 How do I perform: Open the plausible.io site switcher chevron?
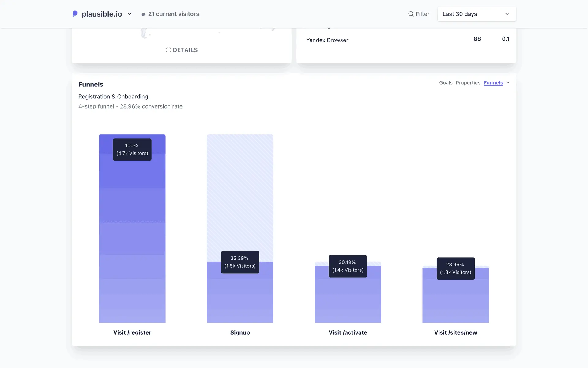coord(130,14)
